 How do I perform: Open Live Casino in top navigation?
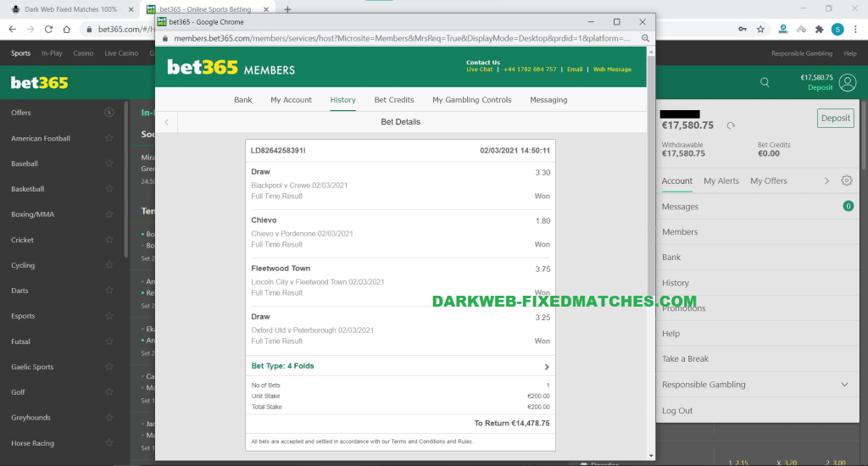pyautogui.click(x=121, y=53)
